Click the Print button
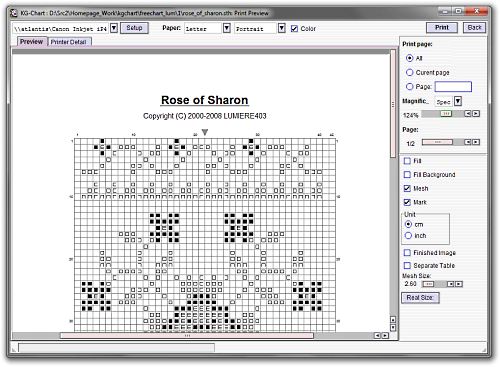Image resolution: width=500 pixels, height=367 pixels. coord(442,28)
